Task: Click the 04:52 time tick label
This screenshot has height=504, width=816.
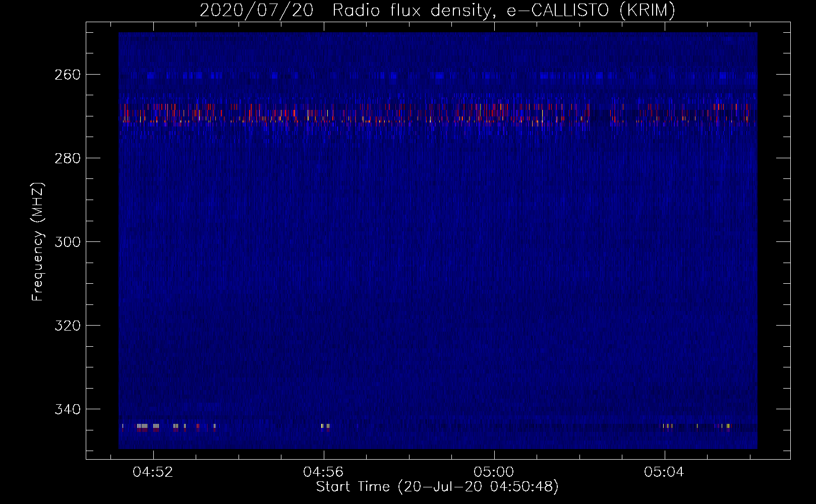Action: (153, 472)
